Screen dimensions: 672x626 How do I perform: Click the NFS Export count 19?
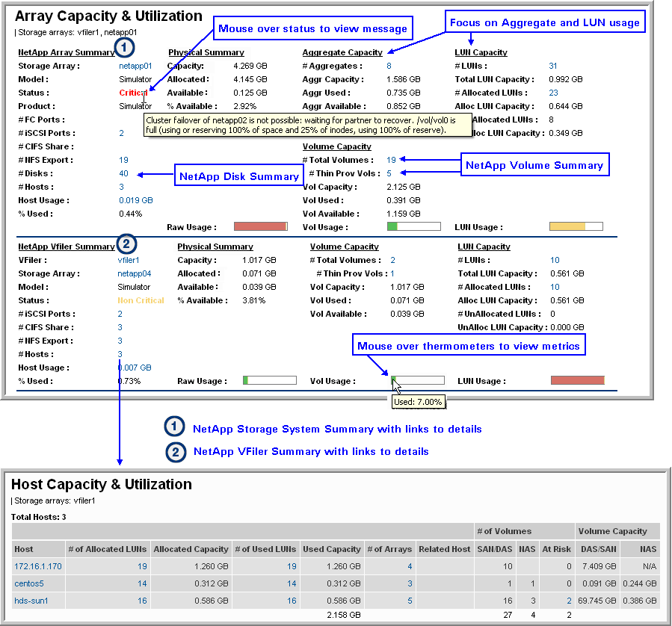point(123,160)
